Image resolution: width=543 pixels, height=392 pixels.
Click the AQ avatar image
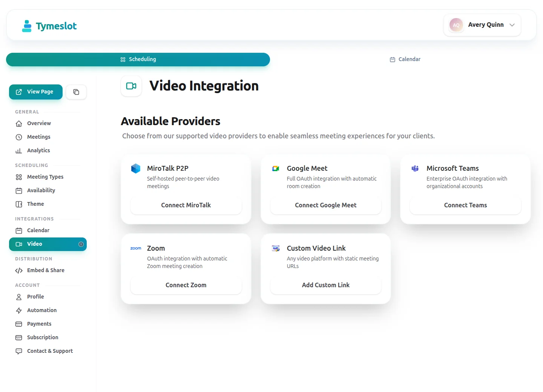(x=456, y=25)
